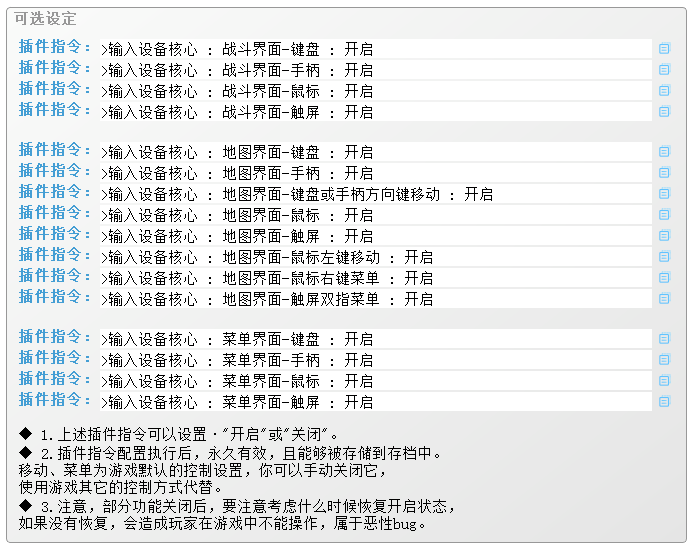The image size is (693, 548).
Task: Open the icon next to 菜单界面-触屏 row
Action: tap(664, 402)
